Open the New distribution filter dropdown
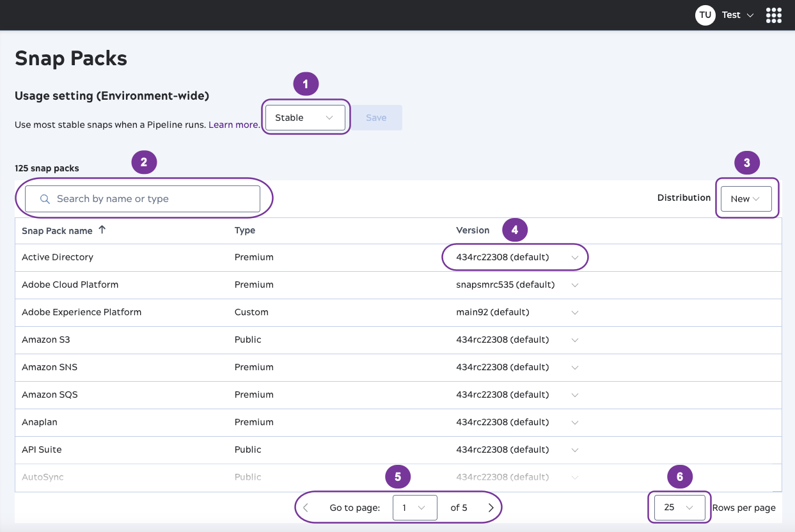The width and height of the screenshot is (795, 532). [x=744, y=198]
